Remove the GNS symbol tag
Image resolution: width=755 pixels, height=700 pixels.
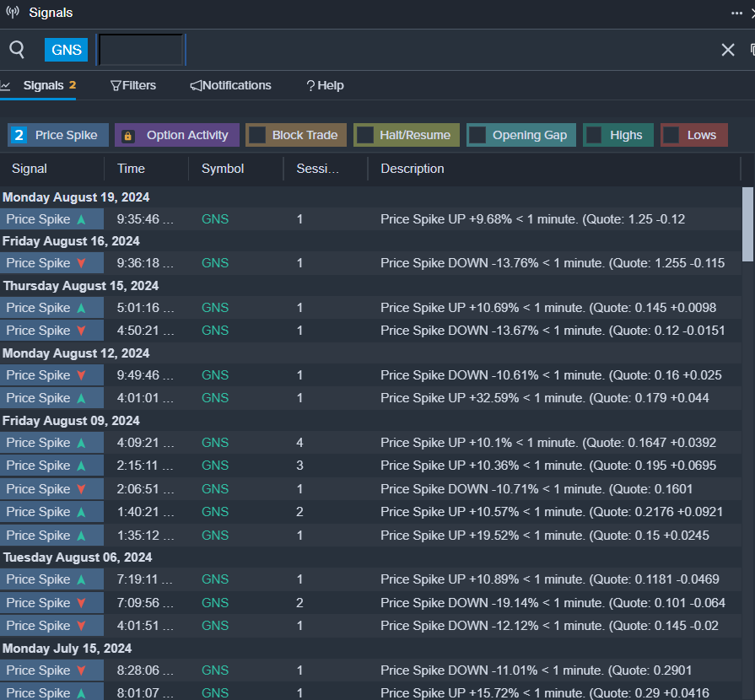67,50
